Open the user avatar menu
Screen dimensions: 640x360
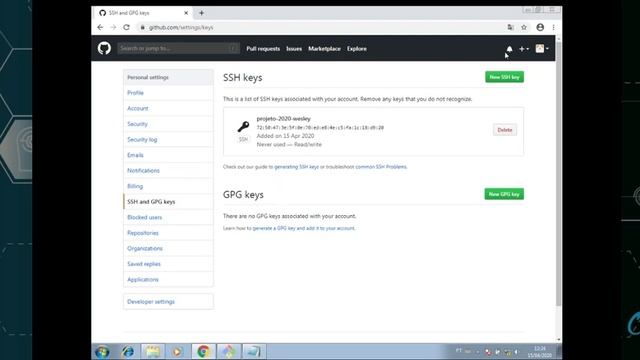tap(542, 49)
